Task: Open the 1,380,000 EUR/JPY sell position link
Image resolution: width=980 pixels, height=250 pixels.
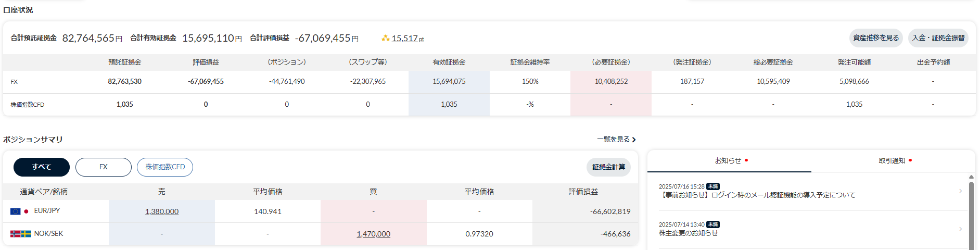Action: pos(162,211)
